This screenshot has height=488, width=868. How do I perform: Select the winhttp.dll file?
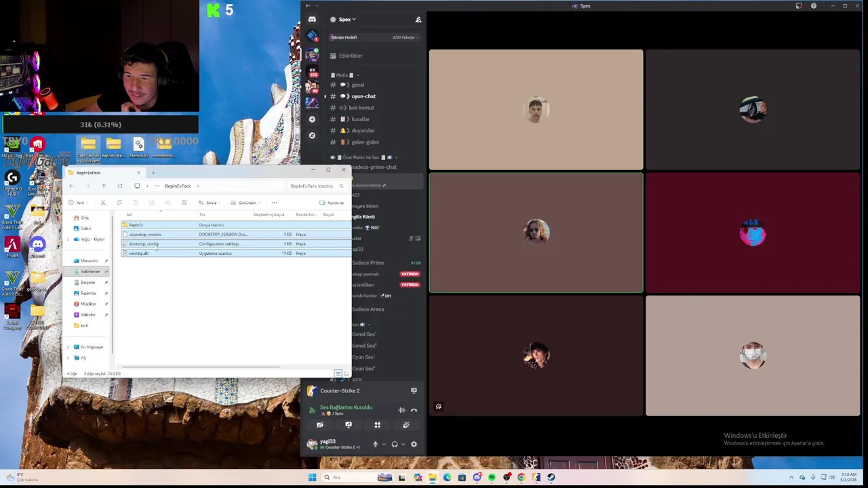coord(236,253)
